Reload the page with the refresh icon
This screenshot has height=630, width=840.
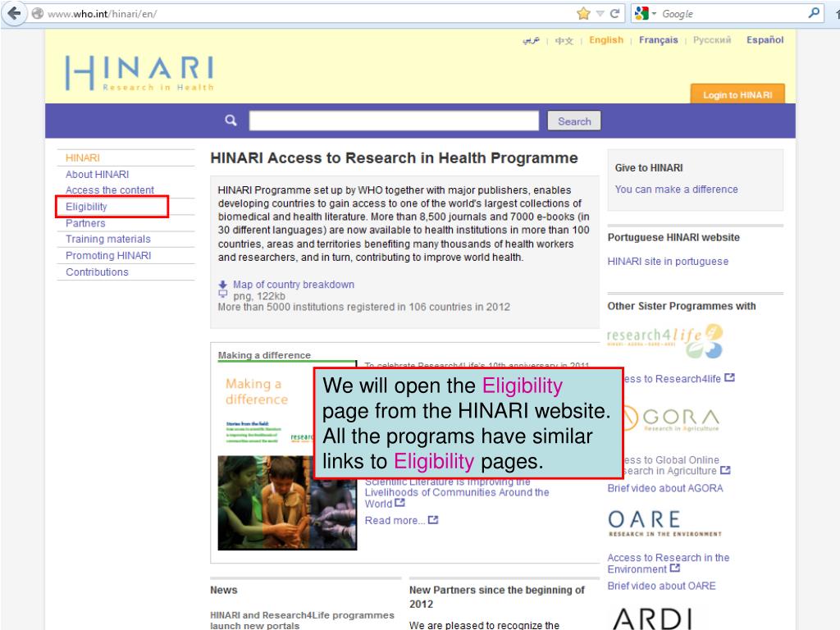point(614,13)
